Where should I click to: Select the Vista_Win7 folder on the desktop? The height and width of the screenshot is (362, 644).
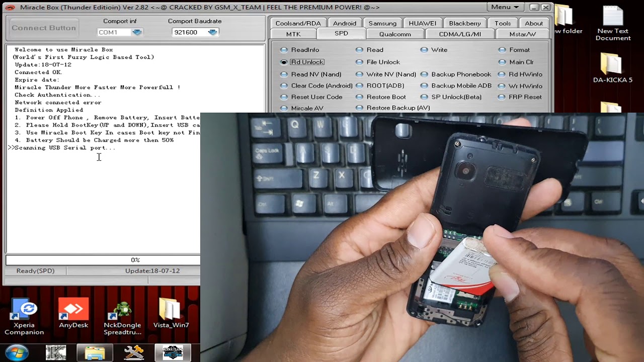point(171,313)
